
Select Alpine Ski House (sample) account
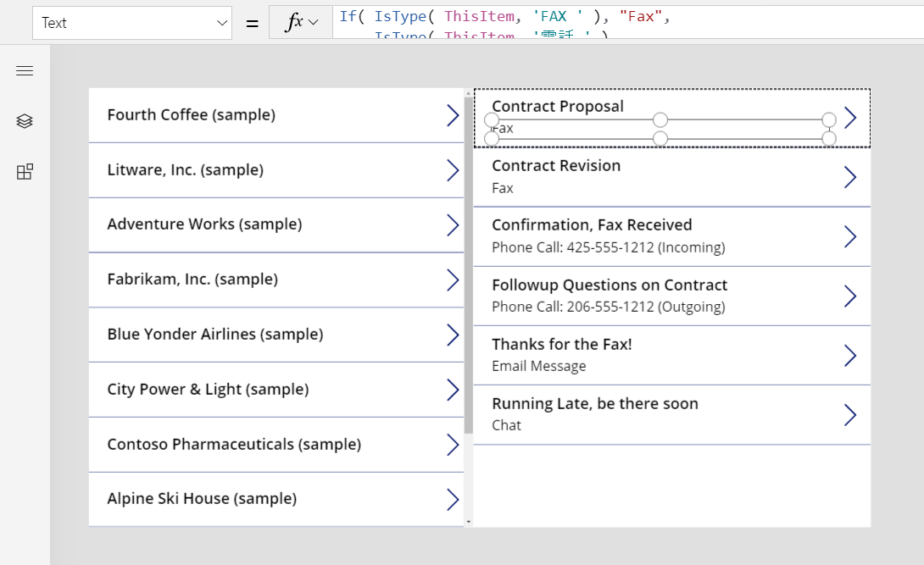click(x=202, y=499)
